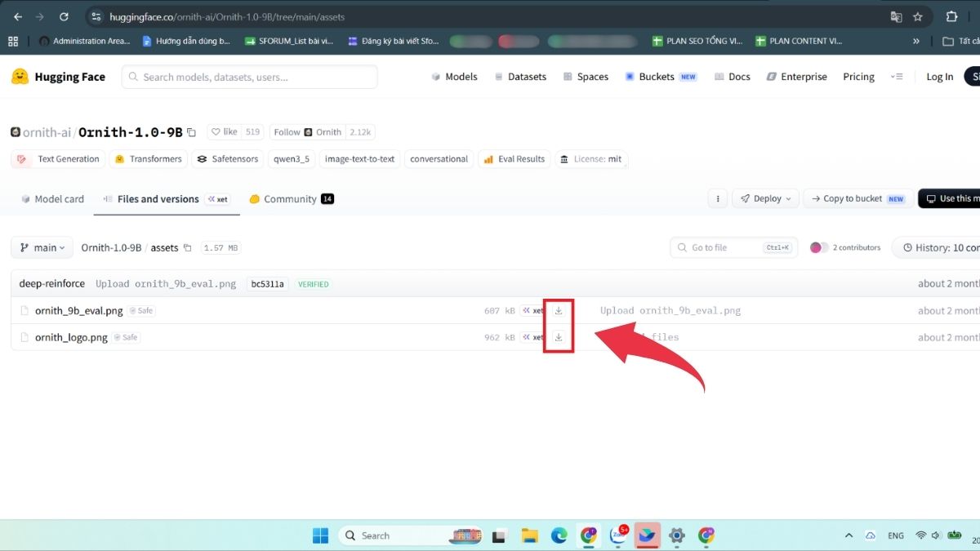
Task: Show hidden system tray icons
Action: pos(849,535)
